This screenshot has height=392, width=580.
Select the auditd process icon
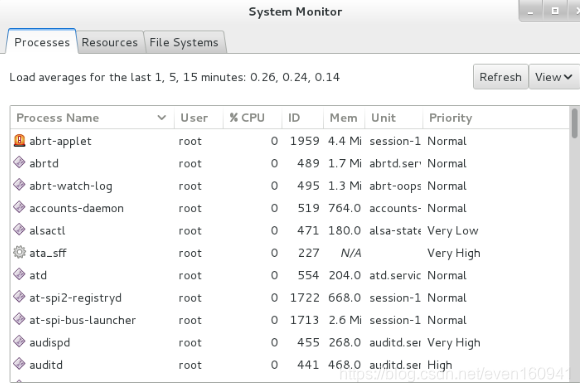(19, 364)
